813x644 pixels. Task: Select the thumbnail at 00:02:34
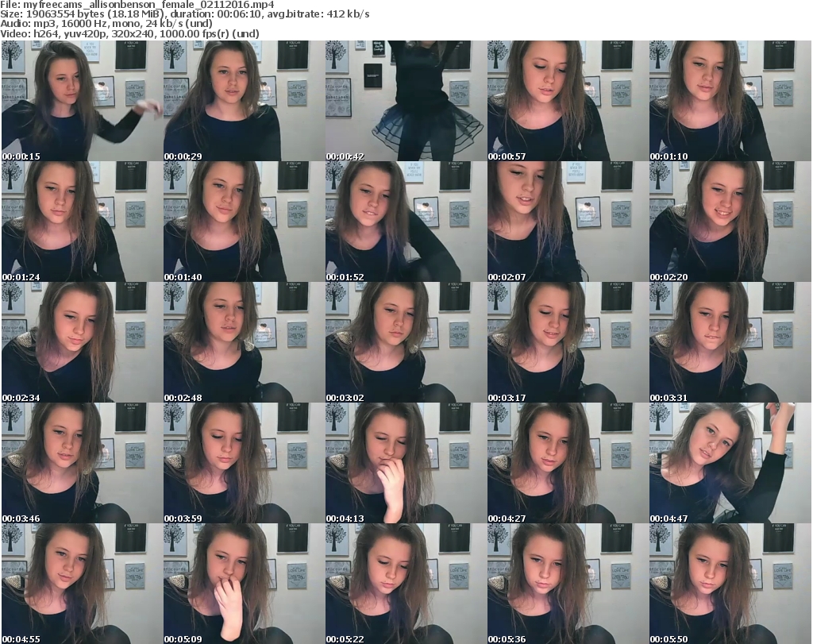(82, 343)
